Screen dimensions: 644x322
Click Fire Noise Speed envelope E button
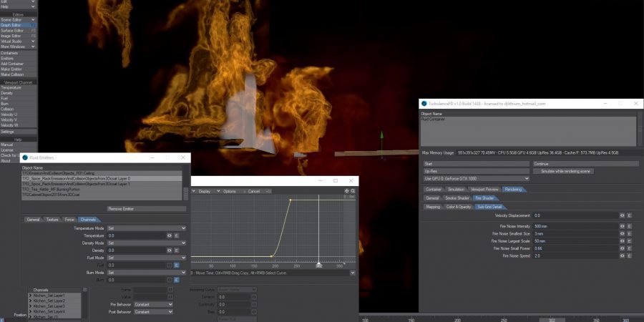click(x=630, y=255)
